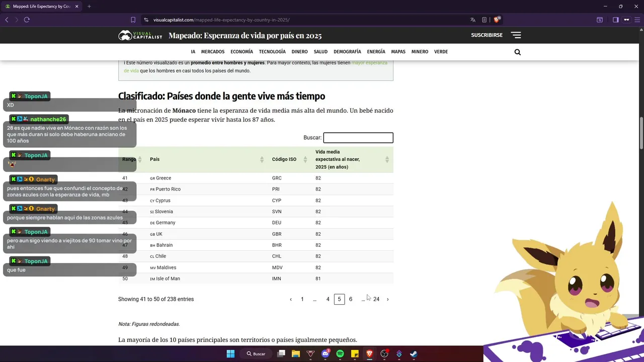Sort table by País column arrows
This screenshot has width=644, height=362.
(x=262, y=159)
